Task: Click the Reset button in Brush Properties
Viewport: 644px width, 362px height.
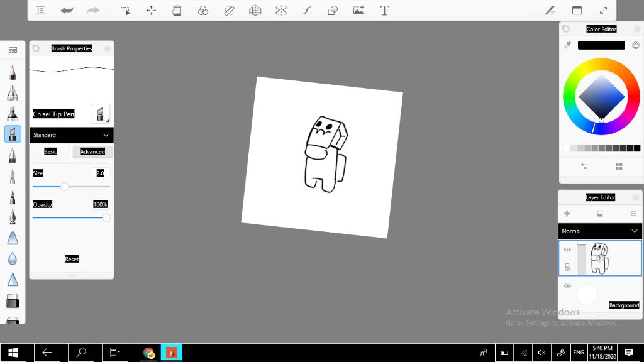Action: coord(72,259)
